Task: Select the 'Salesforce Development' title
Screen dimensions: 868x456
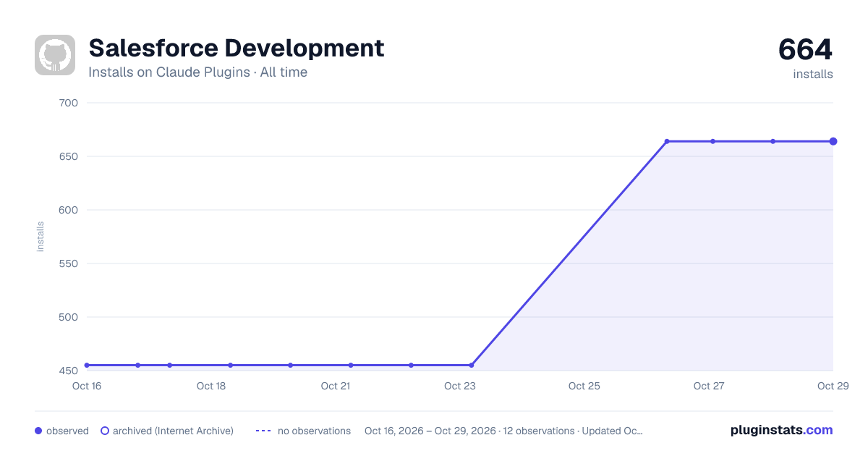Action: click(x=237, y=48)
